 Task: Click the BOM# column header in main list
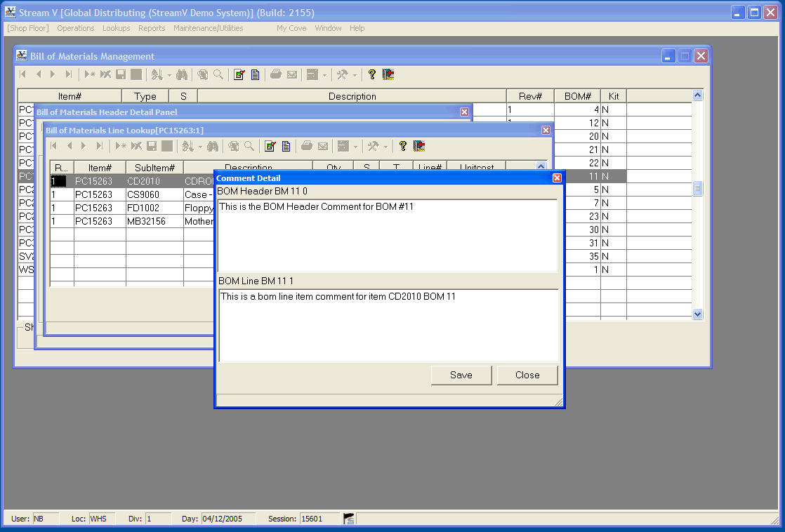coord(577,96)
